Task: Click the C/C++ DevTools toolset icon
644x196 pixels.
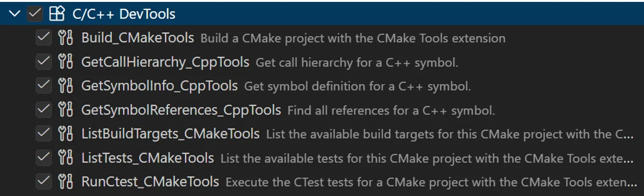Action: (x=56, y=14)
